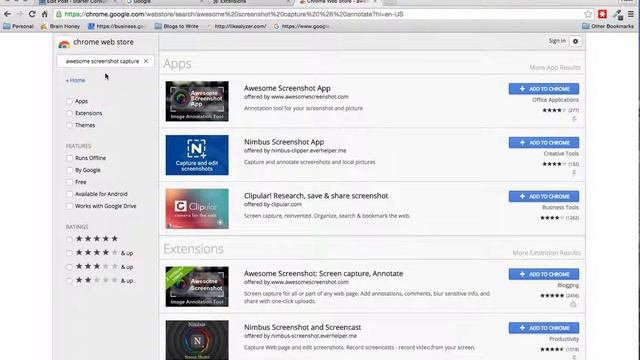Click the Office Applications category label
The height and width of the screenshot is (360, 640).
click(555, 100)
